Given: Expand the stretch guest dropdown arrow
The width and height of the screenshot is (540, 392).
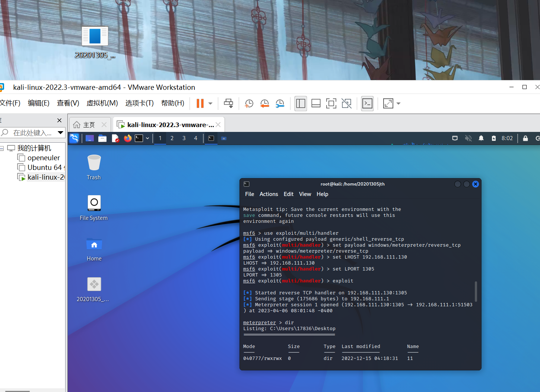Looking at the screenshot, I should [x=398, y=104].
